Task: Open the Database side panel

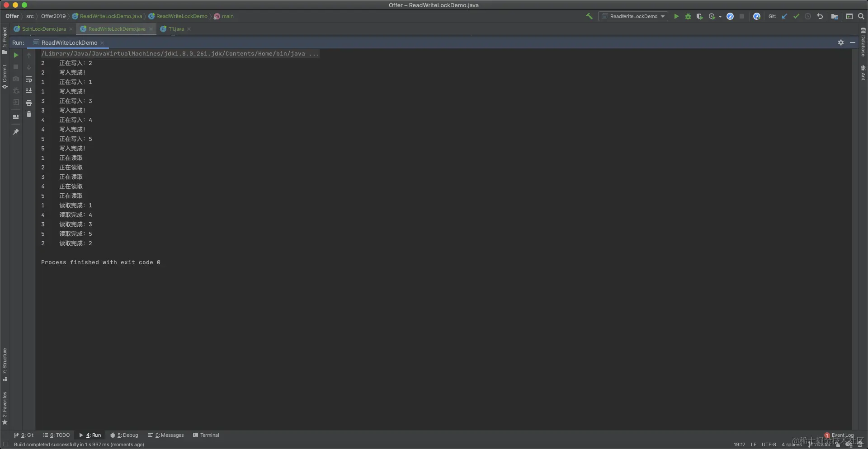Action: 863,42
